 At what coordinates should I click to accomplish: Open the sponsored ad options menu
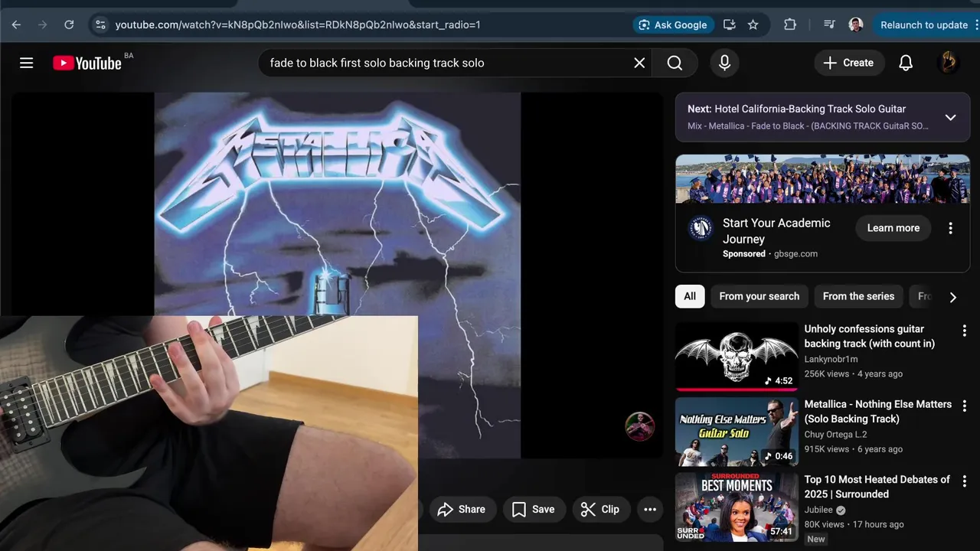coord(950,228)
